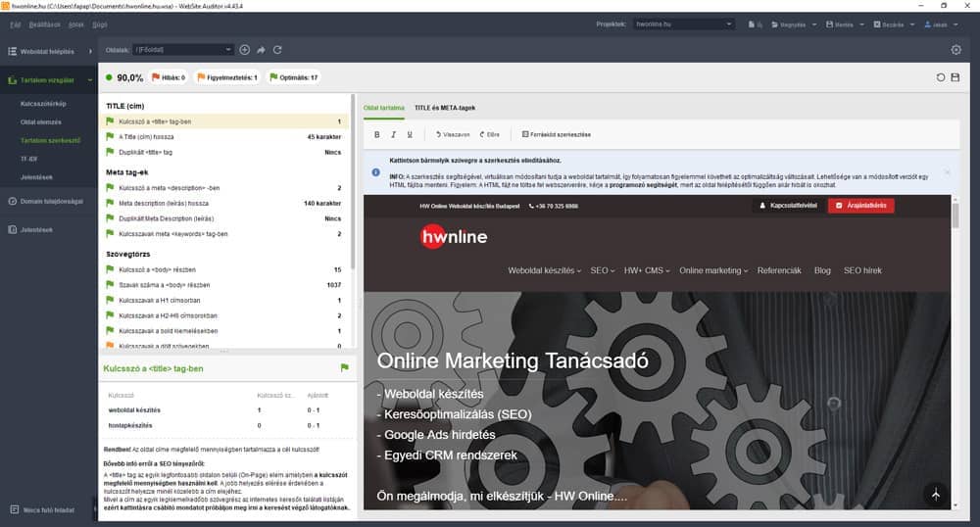Open the Súgó menu

pos(99,24)
